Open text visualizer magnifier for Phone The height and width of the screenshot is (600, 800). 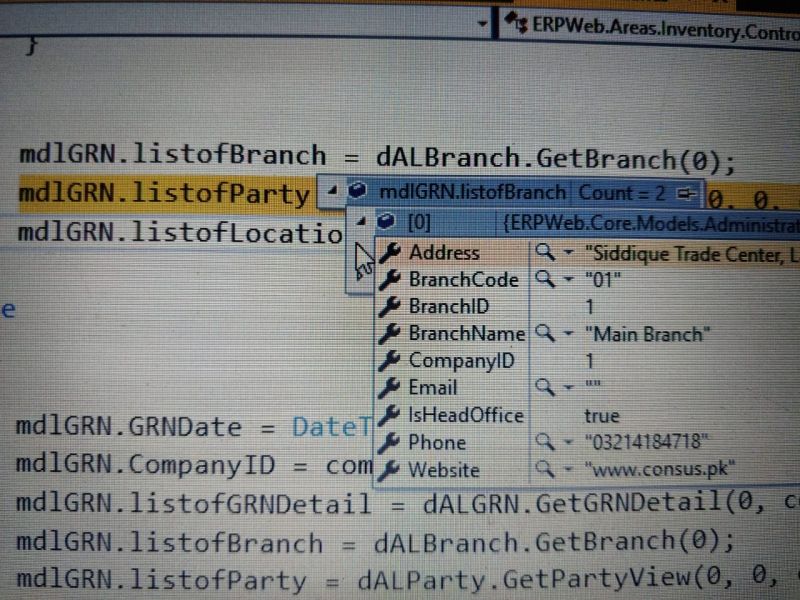tap(545, 442)
